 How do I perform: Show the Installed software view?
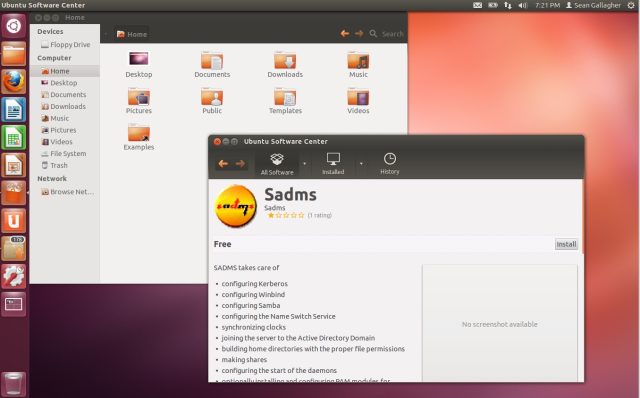pyautogui.click(x=333, y=164)
